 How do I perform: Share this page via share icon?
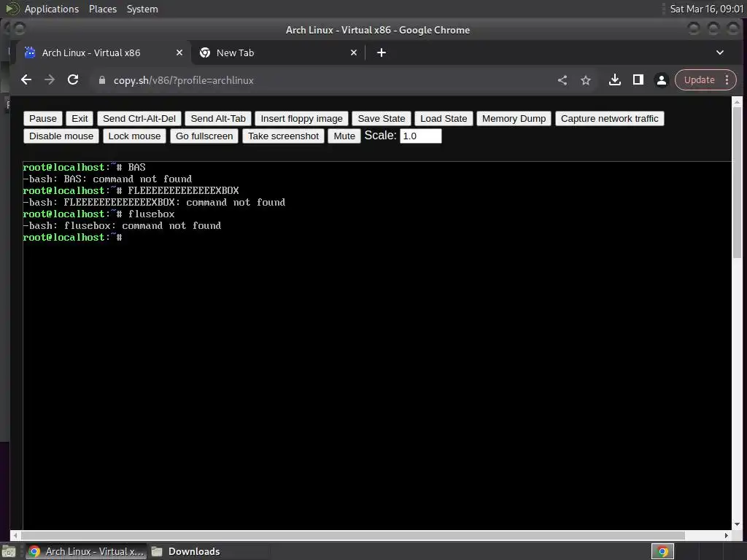562,80
